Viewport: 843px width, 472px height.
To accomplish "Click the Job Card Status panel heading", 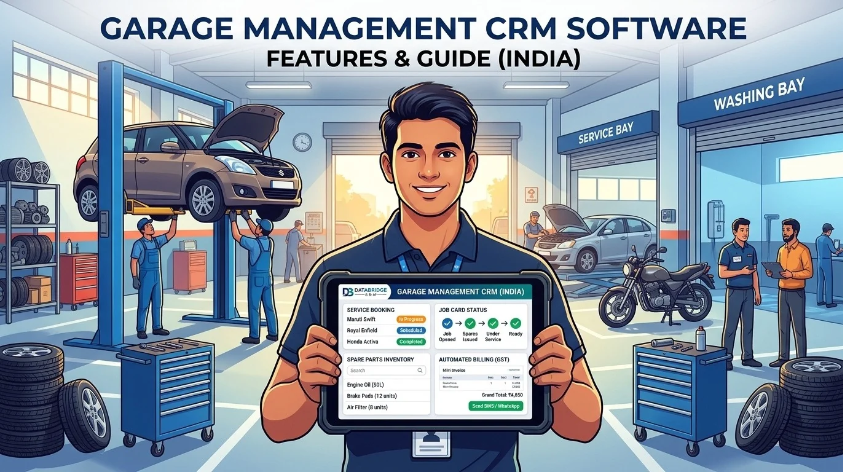I will (x=463, y=310).
